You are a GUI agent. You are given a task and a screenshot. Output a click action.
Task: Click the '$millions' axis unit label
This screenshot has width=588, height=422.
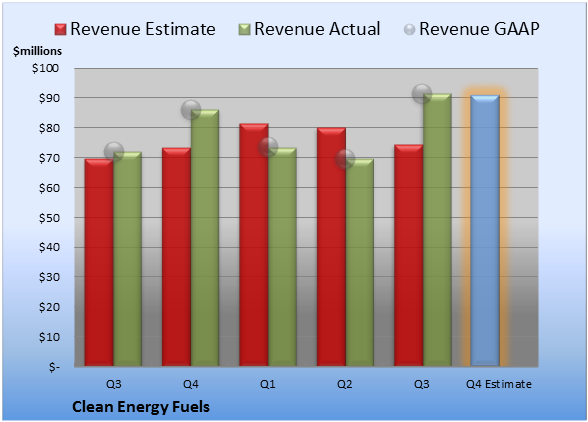pyautogui.click(x=37, y=51)
